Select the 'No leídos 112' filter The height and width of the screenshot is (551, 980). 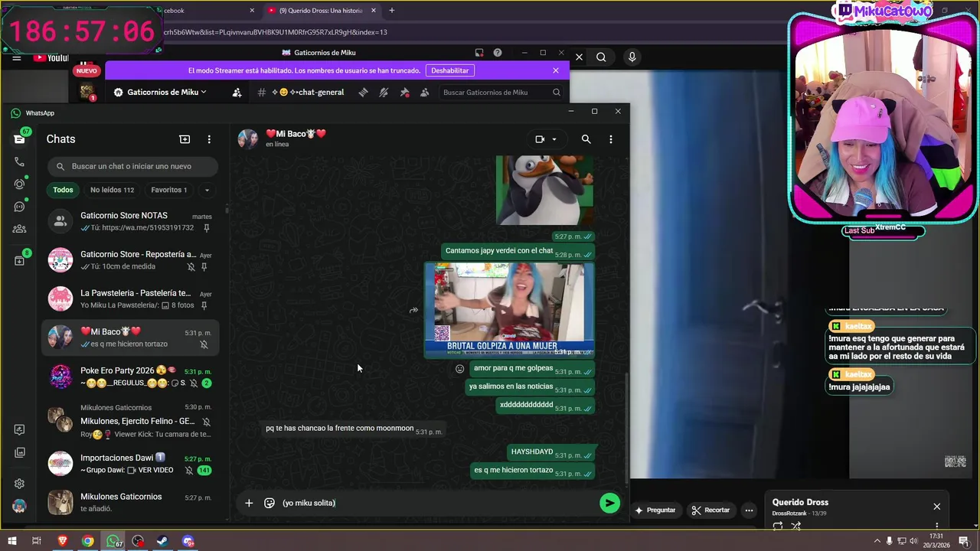(x=112, y=190)
